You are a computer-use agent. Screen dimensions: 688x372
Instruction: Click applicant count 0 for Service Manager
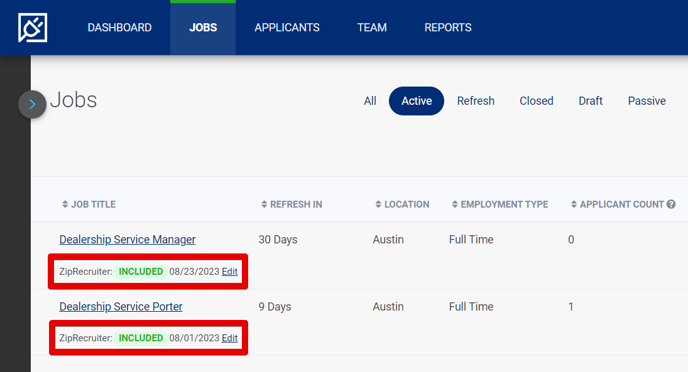(571, 240)
